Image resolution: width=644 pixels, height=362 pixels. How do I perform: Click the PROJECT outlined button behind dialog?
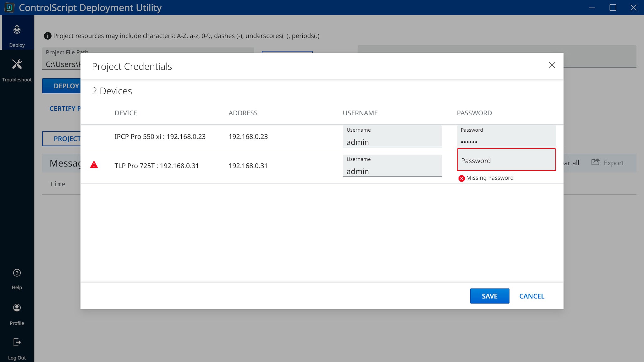62,139
